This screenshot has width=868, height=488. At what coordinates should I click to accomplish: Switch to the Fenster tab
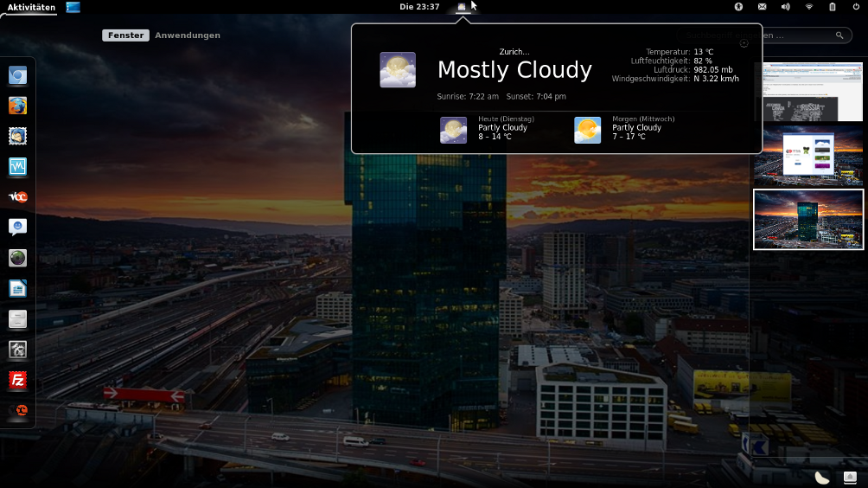click(x=125, y=35)
